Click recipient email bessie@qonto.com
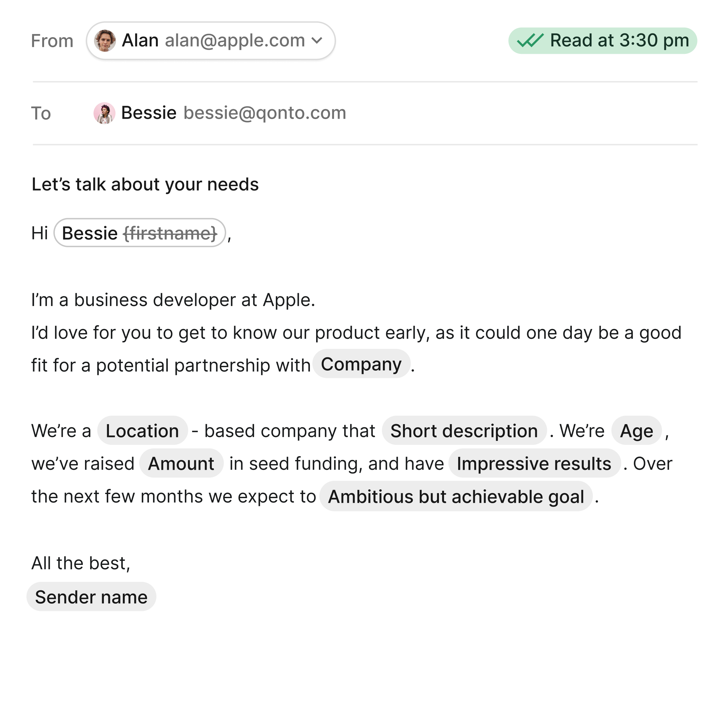 tap(264, 113)
